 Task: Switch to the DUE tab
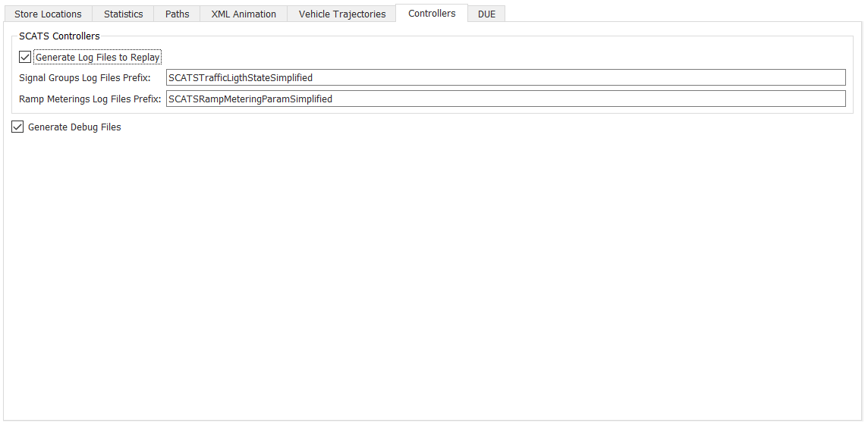[486, 14]
